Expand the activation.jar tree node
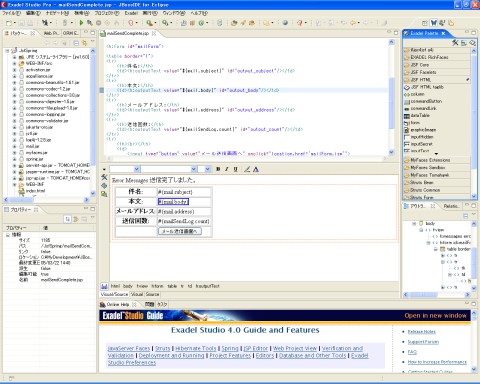 (14, 70)
